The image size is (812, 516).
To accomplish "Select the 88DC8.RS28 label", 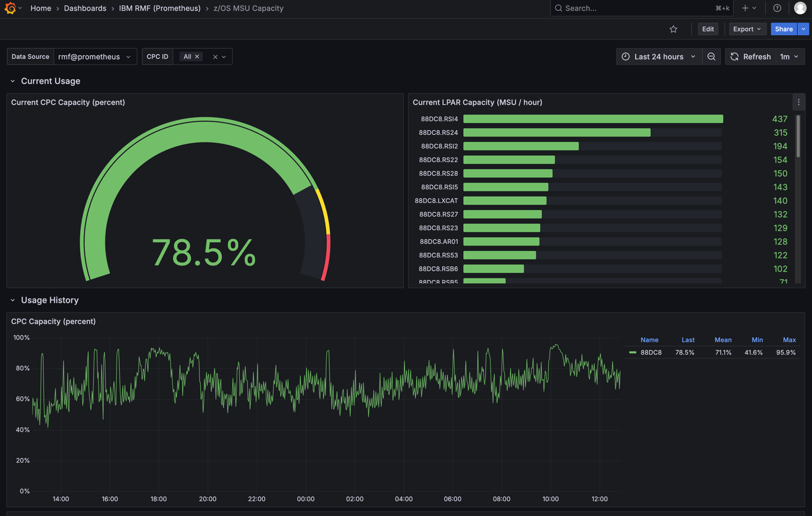I will [439, 174].
